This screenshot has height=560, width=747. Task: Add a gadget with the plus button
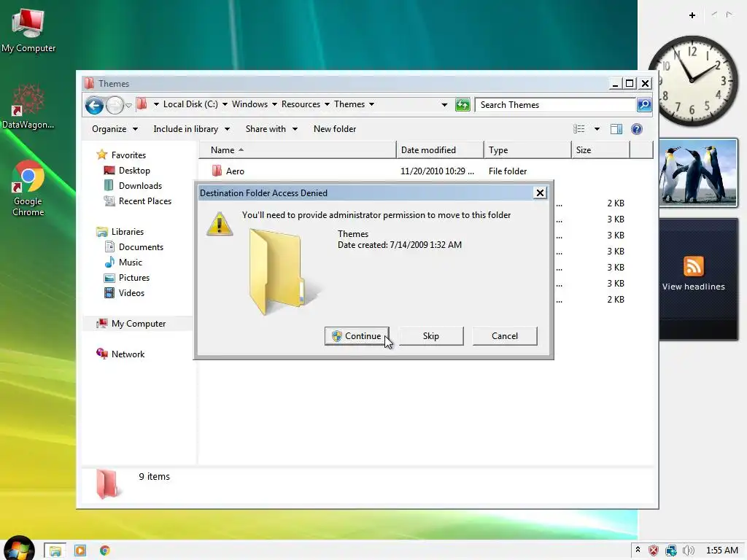[692, 15]
